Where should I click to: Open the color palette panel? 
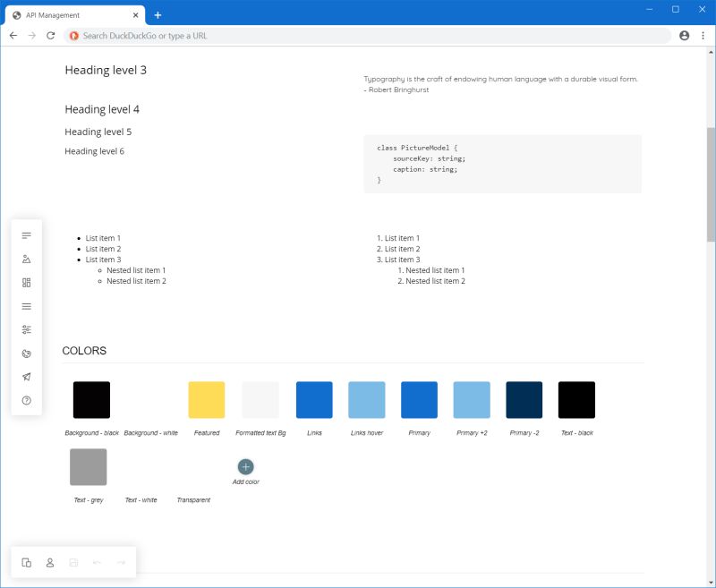[x=26, y=353]
